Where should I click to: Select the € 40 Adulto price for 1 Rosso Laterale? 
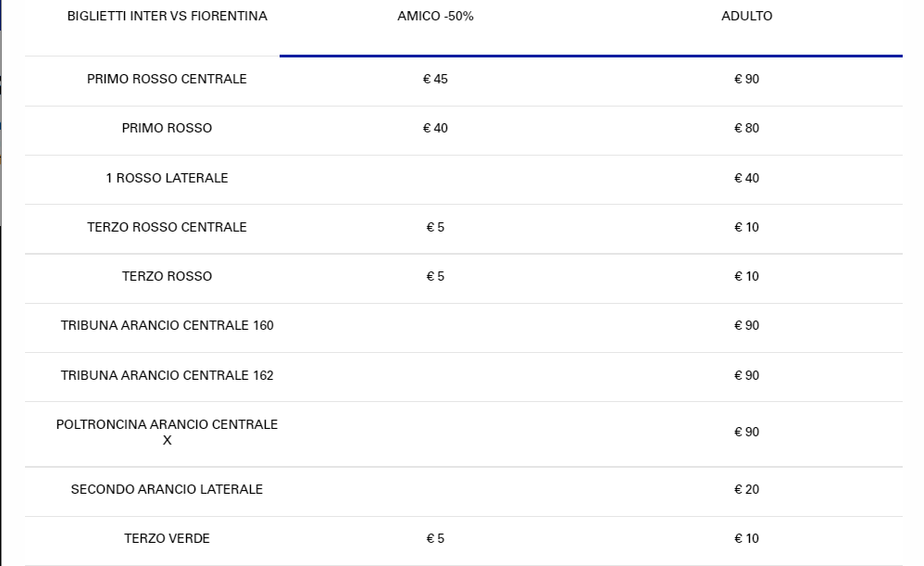[x=746, y=178]
